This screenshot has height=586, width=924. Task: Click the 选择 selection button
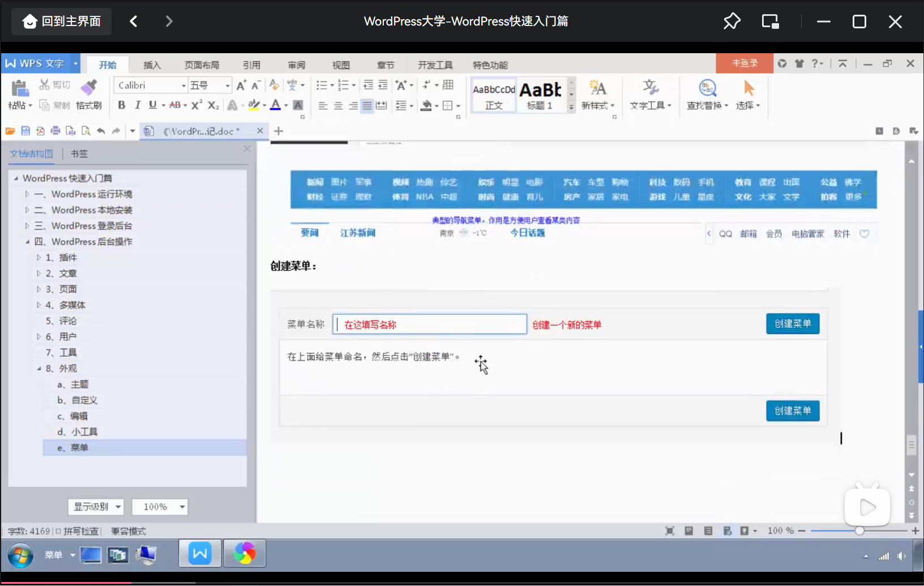pos(748,95)
